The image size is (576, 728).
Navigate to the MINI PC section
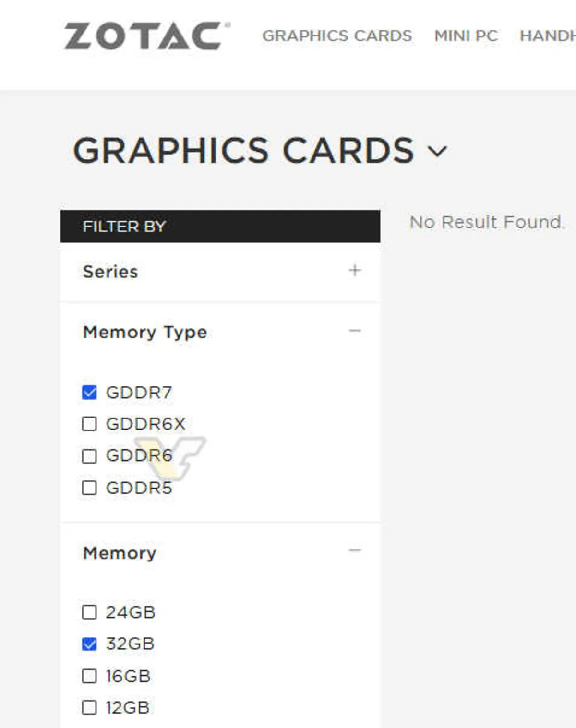coord(465,35)
